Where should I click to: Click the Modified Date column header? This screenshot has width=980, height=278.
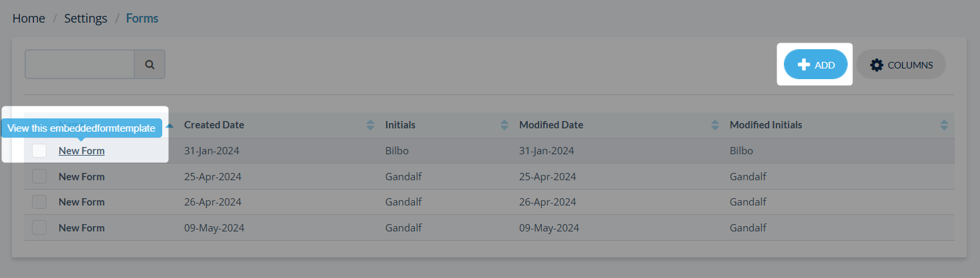coord(551,125)
